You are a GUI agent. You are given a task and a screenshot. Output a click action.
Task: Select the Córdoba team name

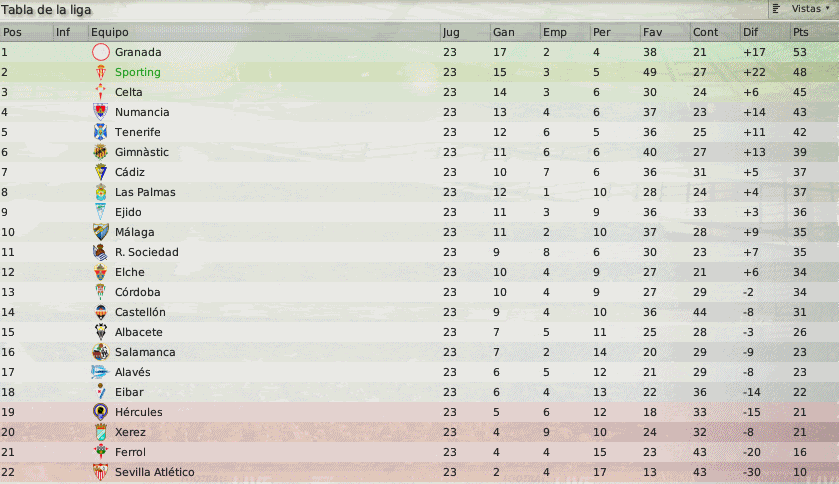137,292
